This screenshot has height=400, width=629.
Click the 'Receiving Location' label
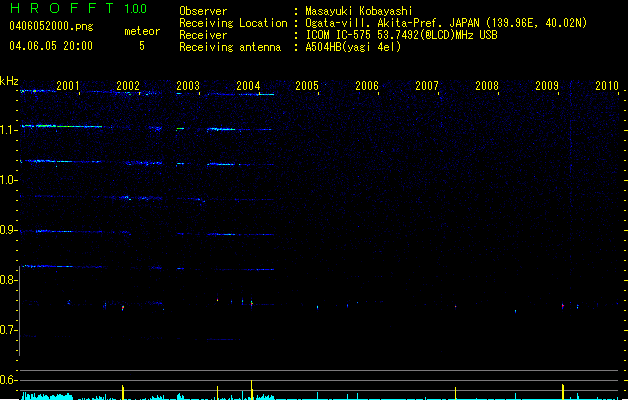click(x=233, y=23)
